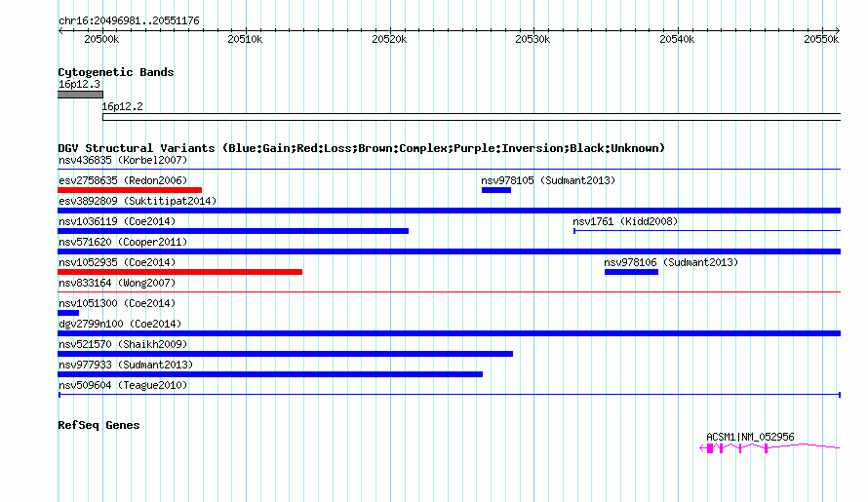Click the dgv2799n100 (Coe2014) gain bar

point(449,333)
